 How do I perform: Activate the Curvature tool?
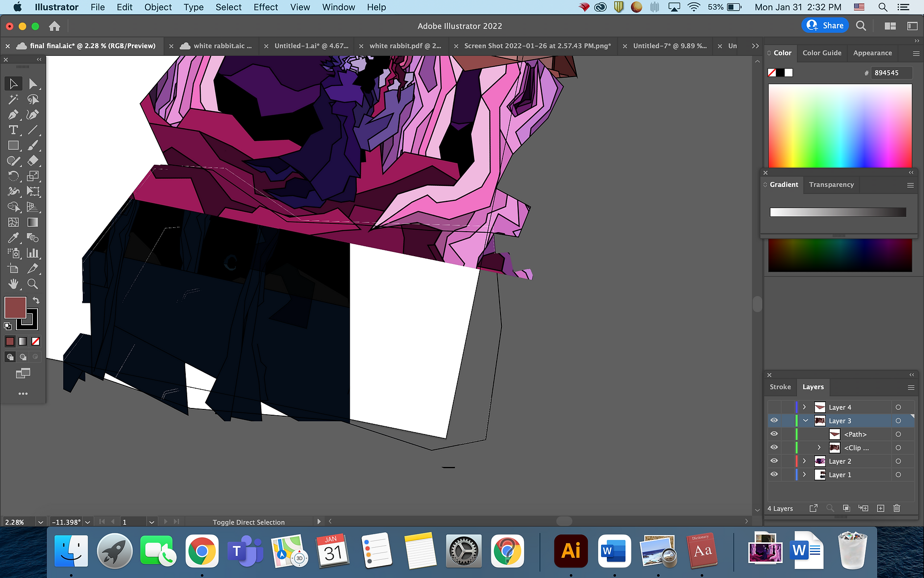(x=33, y=115)
